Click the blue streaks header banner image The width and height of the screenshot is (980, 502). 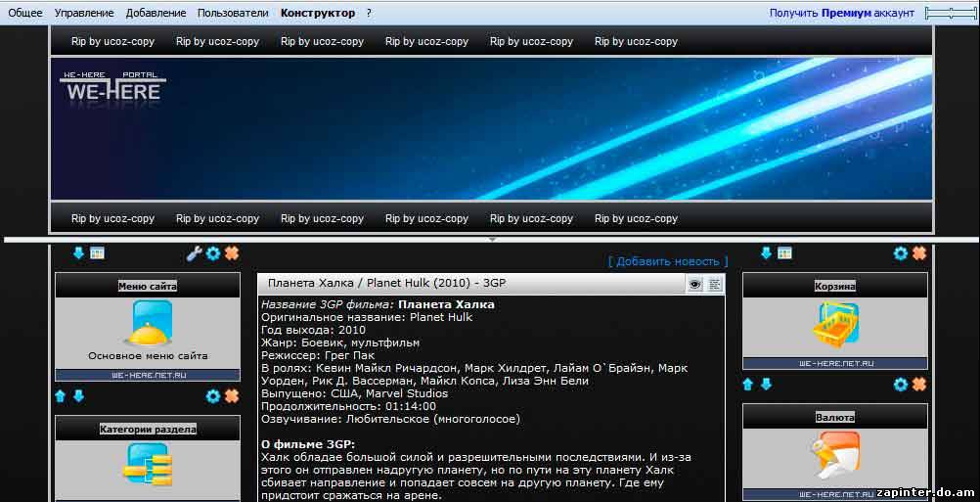pyautogui.click(x=491, y=128)
